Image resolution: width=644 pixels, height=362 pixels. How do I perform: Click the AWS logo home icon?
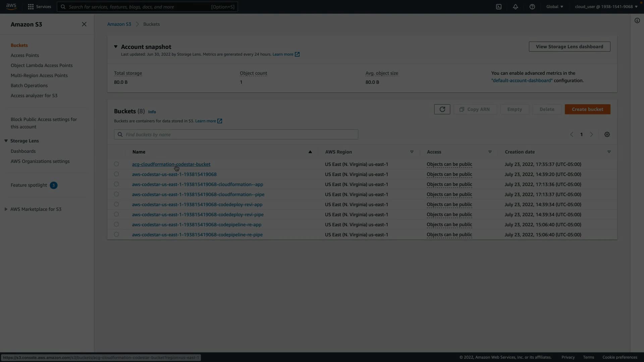(11, 7)
